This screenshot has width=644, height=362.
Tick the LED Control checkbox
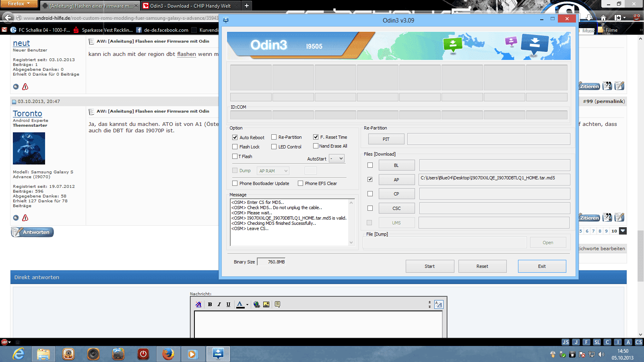click(x=274, y=147)
